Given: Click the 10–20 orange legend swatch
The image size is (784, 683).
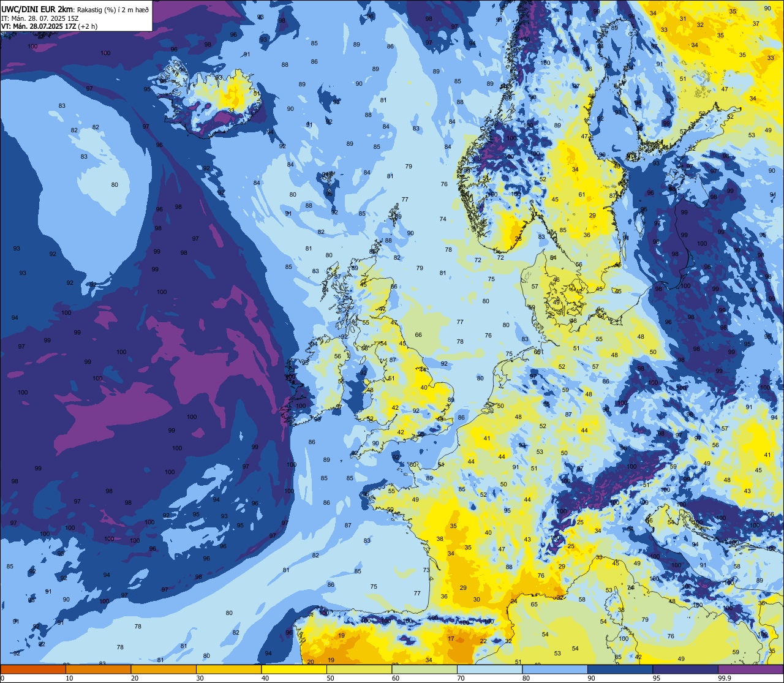Looking at the screenshot, I should pos(98,669).
